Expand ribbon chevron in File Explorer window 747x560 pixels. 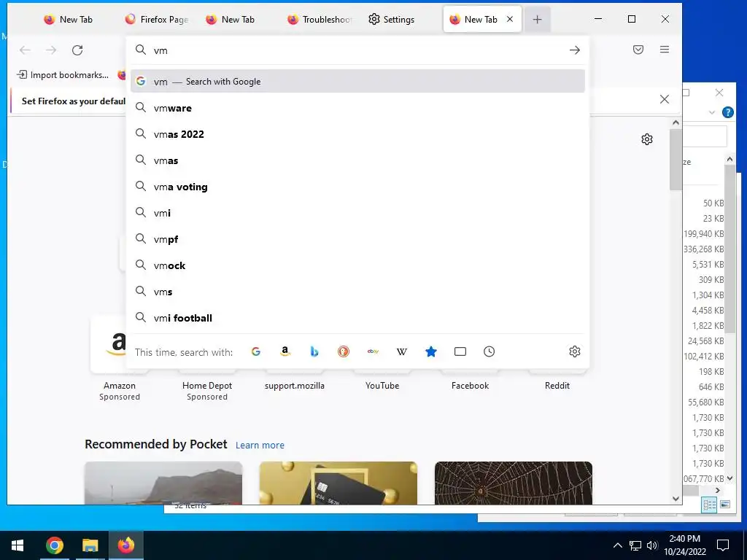pos(712,112)
